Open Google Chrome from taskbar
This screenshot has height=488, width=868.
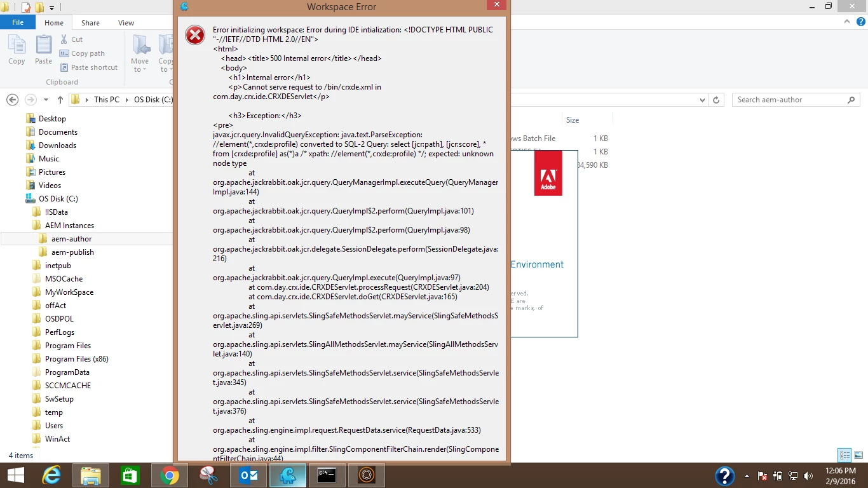coord(169,475)
